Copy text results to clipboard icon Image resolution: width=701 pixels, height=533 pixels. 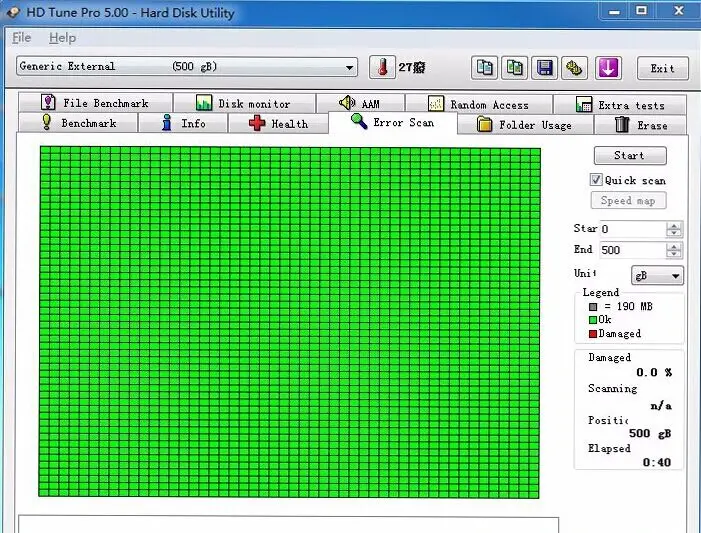click(484, 68)
